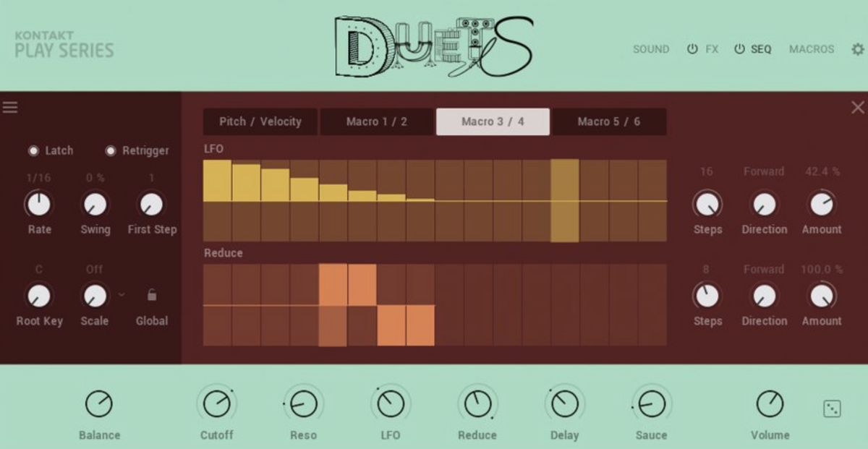Click the Swing knob

(x=95, y=205)
